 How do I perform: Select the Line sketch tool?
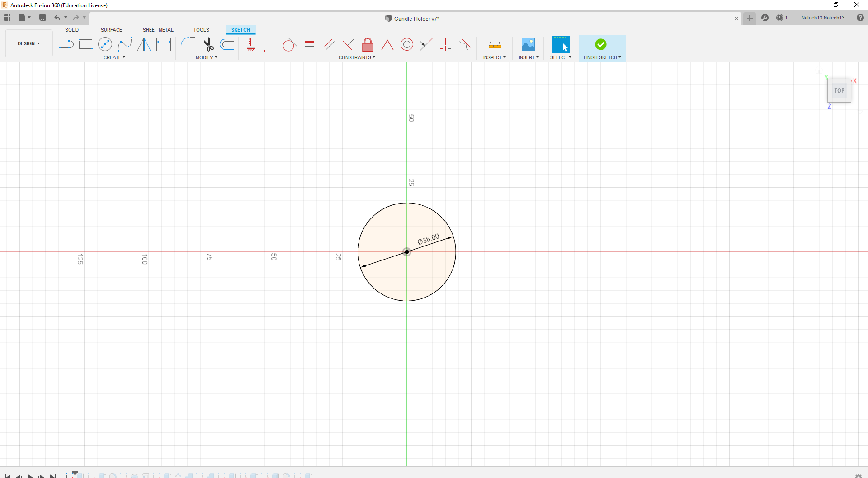(x=66, y=44)
